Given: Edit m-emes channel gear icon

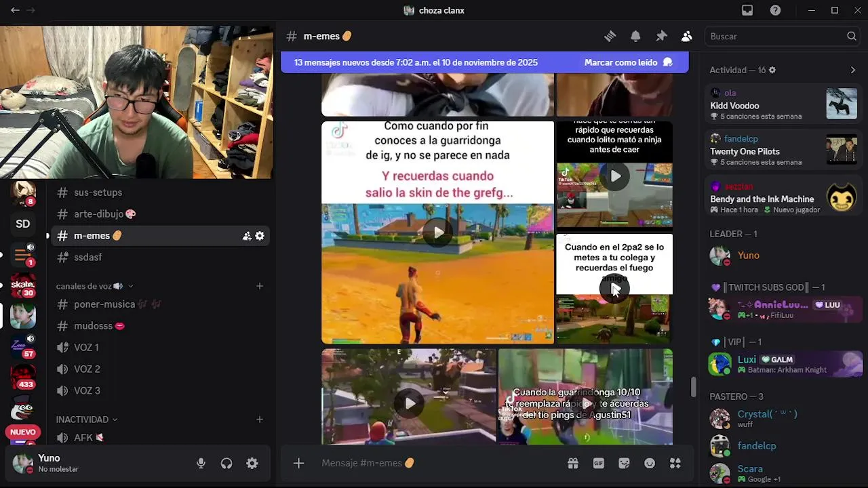Looking at the screenshot, I should 260,236.
